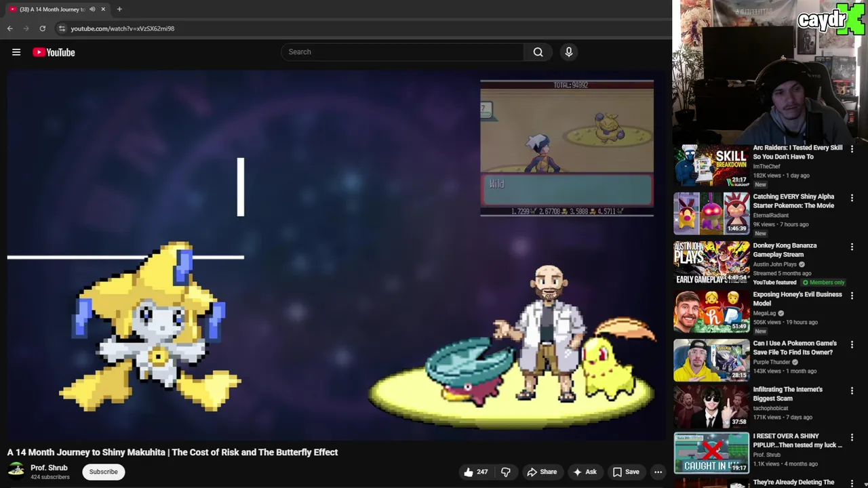Click the 247 like count
This screenshot has width=868, height=488.
click(482, 472)
